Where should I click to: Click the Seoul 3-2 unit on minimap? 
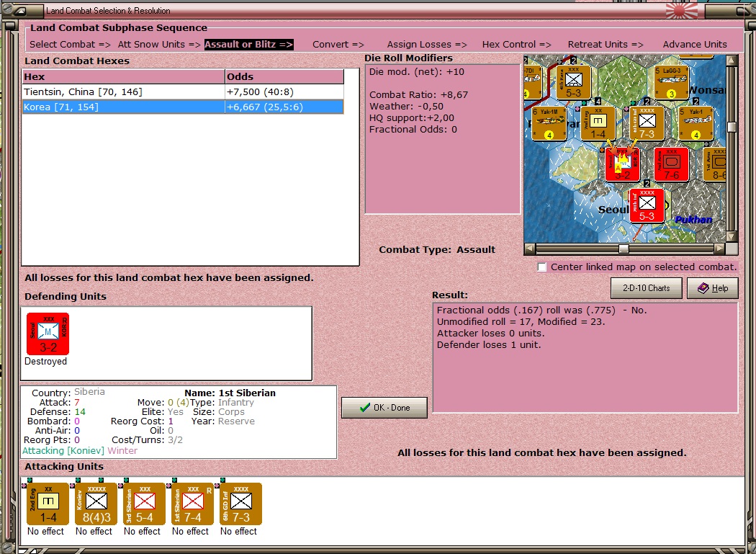tap(623, 164)
